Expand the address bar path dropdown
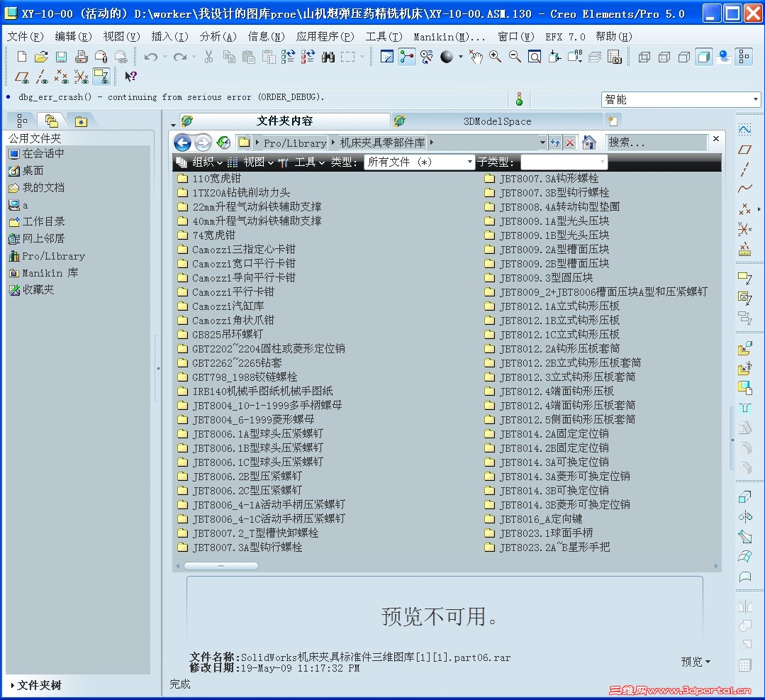The width and height of the screenshot is (765, 700). pyautogui.click(x=542, y=143)
